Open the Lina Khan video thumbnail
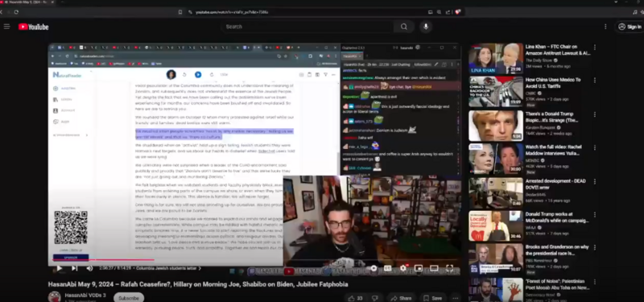This screenshot has width=644, height=302. pyautogui.click(x=496, y=59)
